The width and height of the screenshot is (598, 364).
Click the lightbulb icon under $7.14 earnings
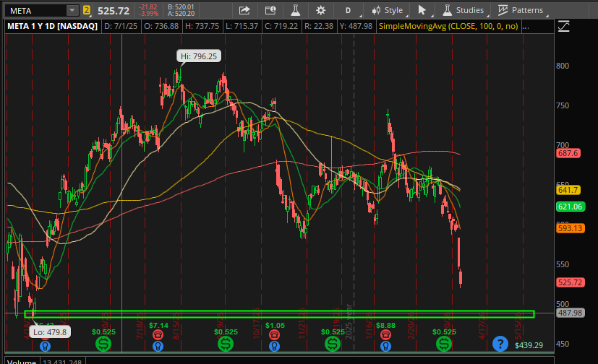tap(158, 346)
